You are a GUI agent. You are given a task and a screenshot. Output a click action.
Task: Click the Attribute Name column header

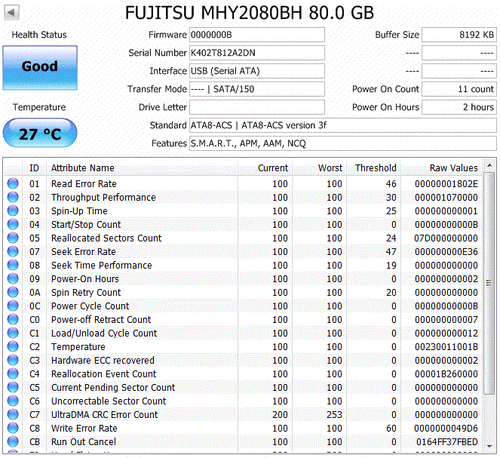(142, 168)
